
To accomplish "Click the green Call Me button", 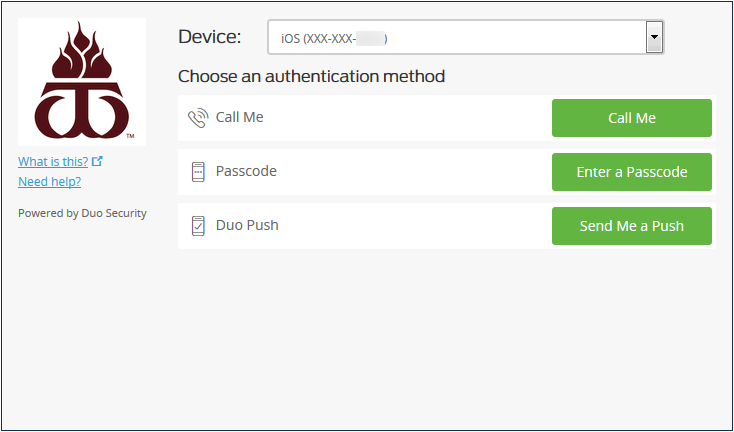I will [631, 118].
